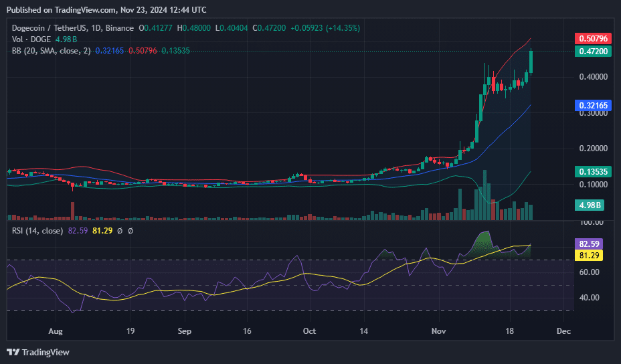Click the 0.10000 price scale label

tap(594, 185)
